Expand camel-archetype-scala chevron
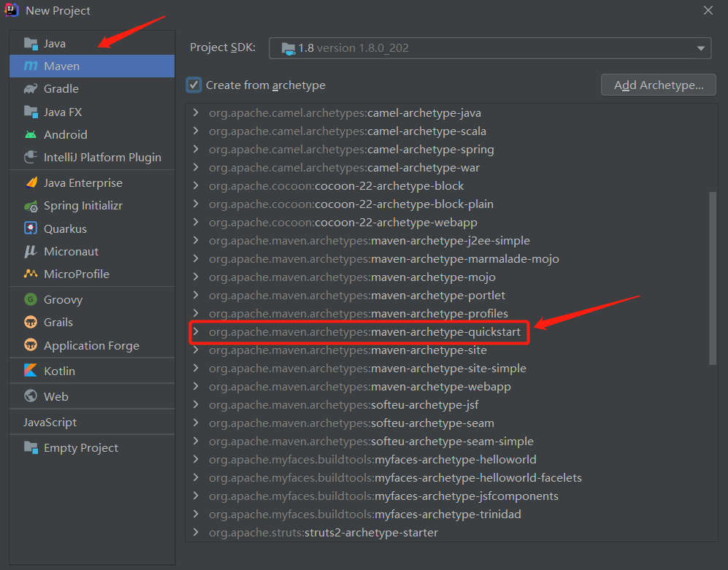728x570 pixels. click(196, 131)
